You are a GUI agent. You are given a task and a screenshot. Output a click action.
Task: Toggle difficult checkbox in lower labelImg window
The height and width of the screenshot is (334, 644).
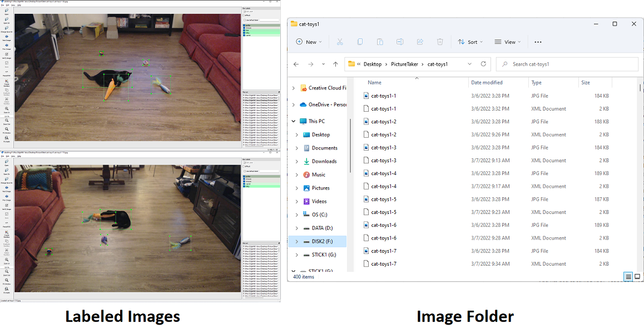tap(244, 166)
